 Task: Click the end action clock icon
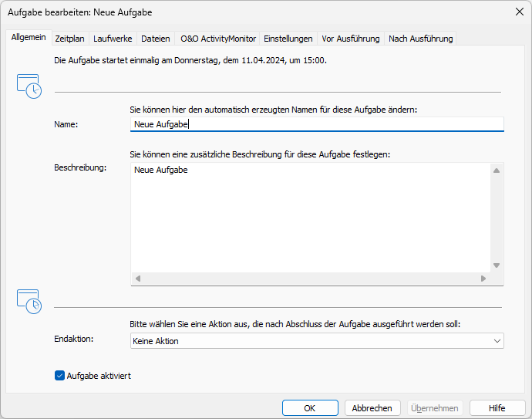coord(29,302)
